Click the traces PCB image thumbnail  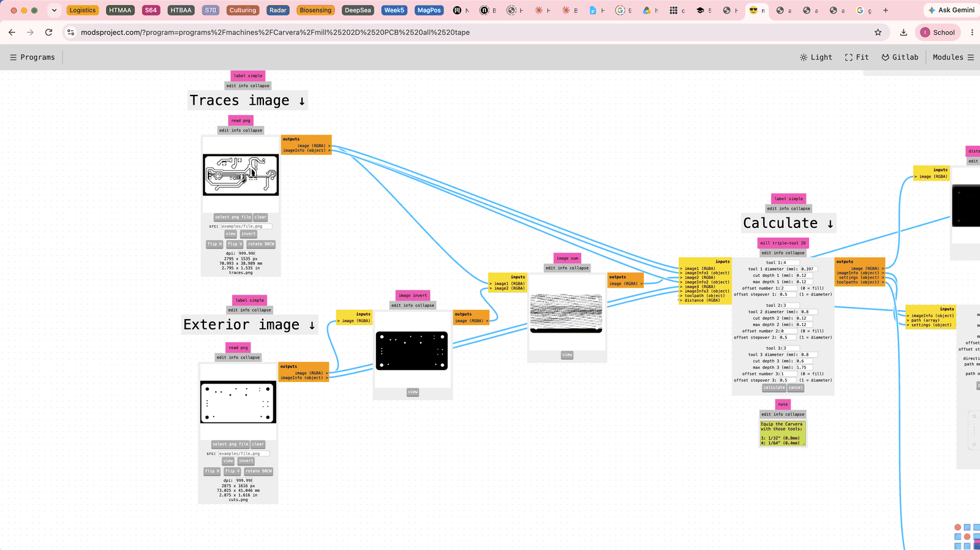pos(241,175)
